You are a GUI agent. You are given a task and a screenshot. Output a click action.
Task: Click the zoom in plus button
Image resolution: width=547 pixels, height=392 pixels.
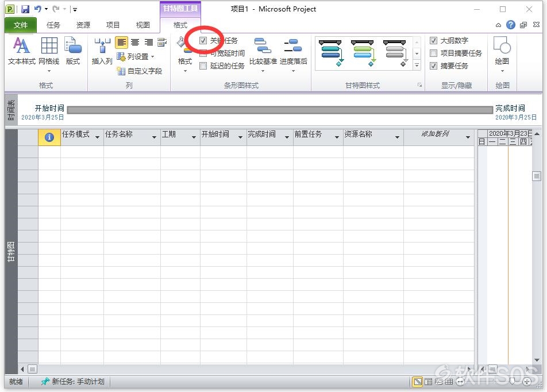(x=527, y=382)
